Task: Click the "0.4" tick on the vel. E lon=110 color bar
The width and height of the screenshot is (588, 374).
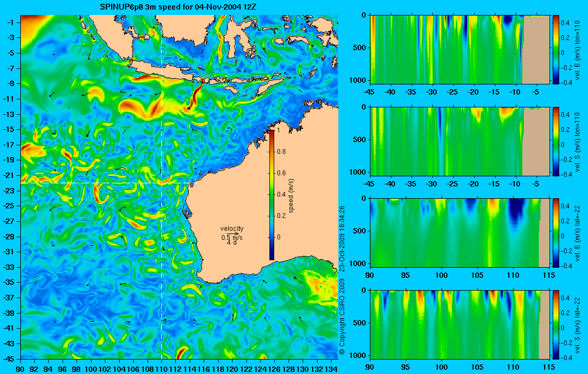Action: (565, 22)
